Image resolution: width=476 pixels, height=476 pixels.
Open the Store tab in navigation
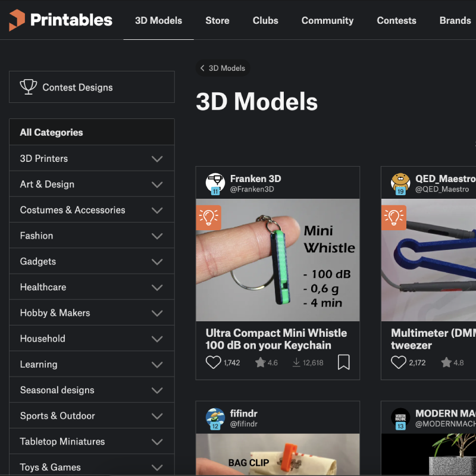(x=217, y=20)
